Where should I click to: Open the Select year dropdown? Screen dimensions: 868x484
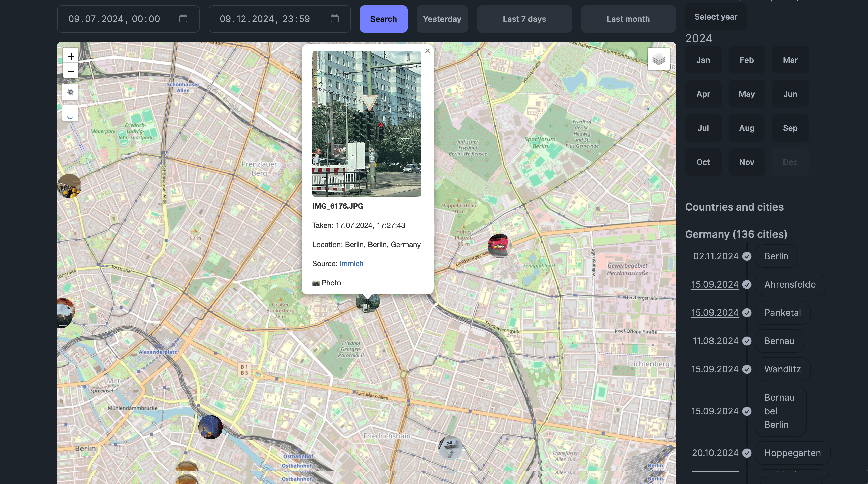tap(715, 16)
